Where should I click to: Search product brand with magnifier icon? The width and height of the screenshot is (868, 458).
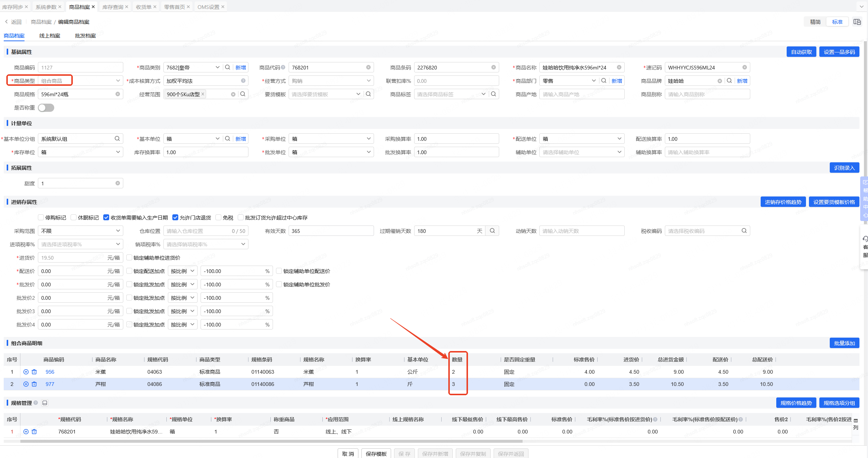(729, 81)
